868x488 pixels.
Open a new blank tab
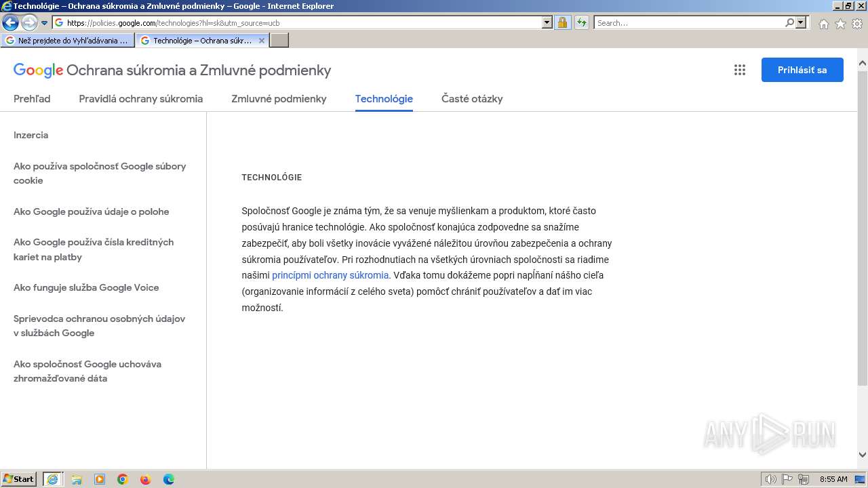pos(279,41)
